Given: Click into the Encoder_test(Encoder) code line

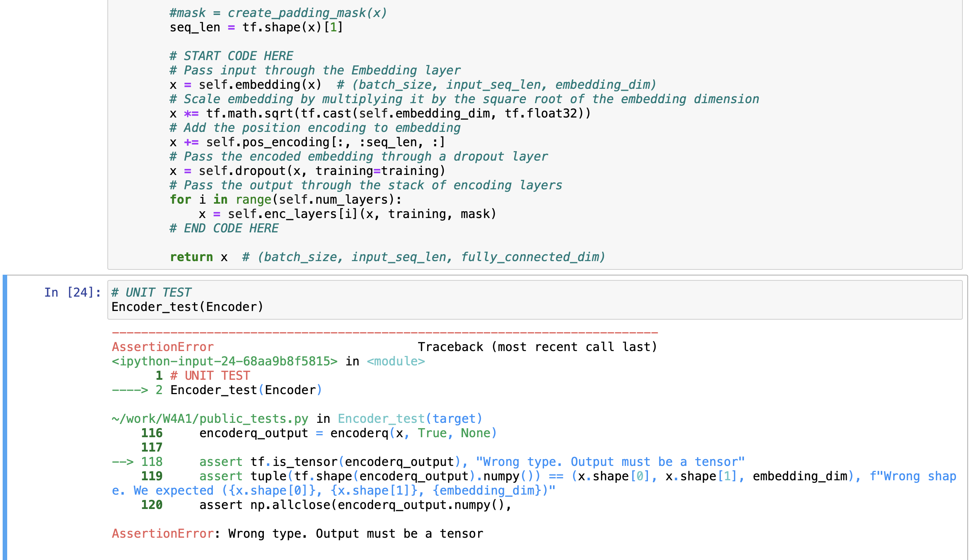Looking at the screenshot, I should point(187,307).
